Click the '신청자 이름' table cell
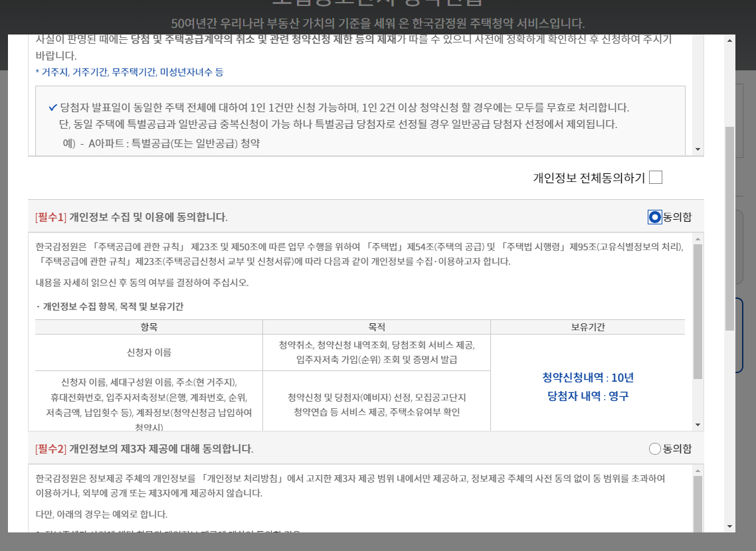The width and height of the screenshot is (756, 551). [x=149, y=353]
